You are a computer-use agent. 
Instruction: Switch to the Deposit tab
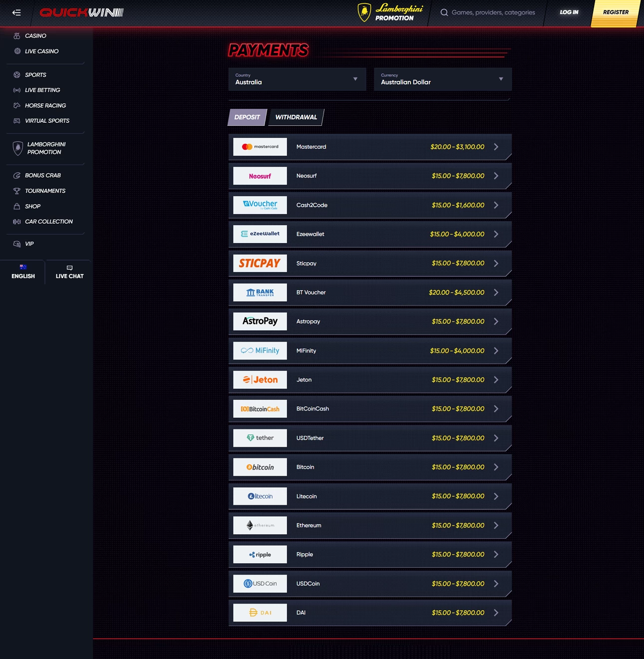coord(248,117)
